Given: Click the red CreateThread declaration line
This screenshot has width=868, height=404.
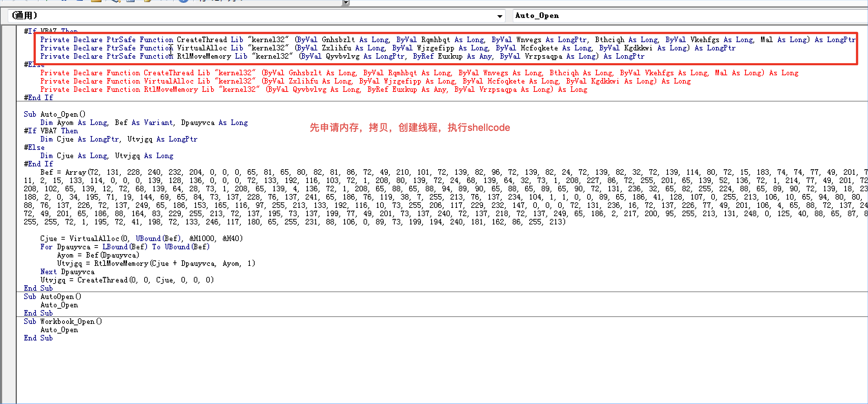Looking at the screenshot, I should pos(419,73).
